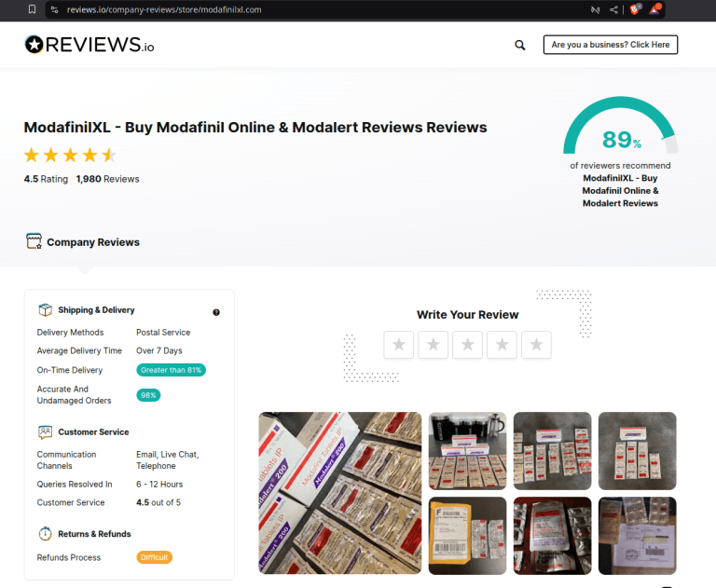Viewport: 716px width, 588px height.
Task: Click the REVIEWS.io logo
Action: pyautogui.click(x=89, y=45)
